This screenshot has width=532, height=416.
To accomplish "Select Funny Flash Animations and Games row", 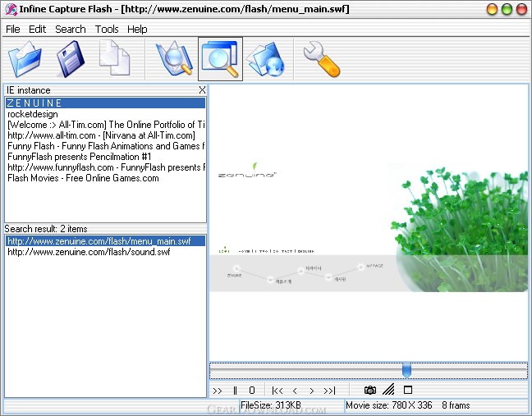I will coord(105,146).
